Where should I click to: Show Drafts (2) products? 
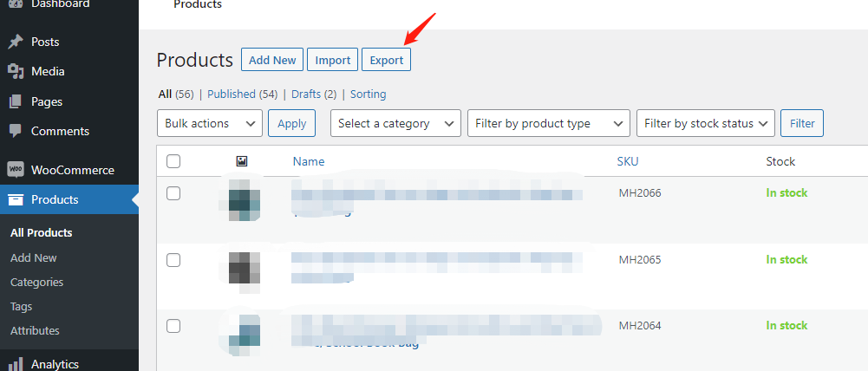tap(314, 94)
